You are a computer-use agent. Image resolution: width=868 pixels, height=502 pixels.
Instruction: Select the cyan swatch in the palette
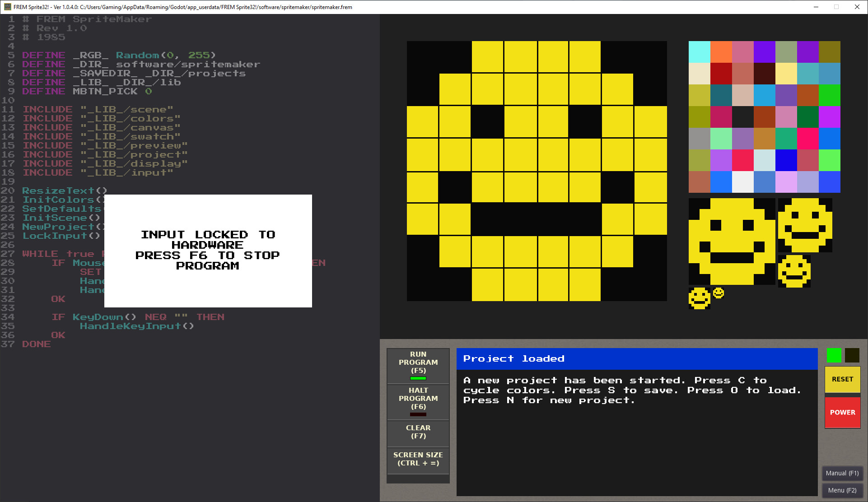(700, 51)
